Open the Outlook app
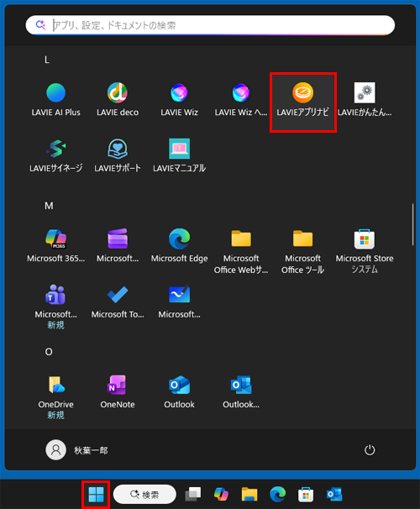Image resolution: width=420 pixels, height=509 pixels. (x=179, y=392)
